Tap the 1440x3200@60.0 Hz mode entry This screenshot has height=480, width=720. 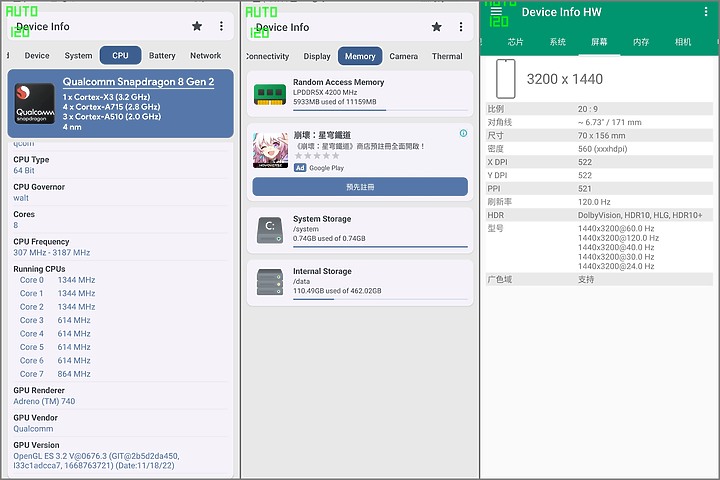click(x=616, y=228)
